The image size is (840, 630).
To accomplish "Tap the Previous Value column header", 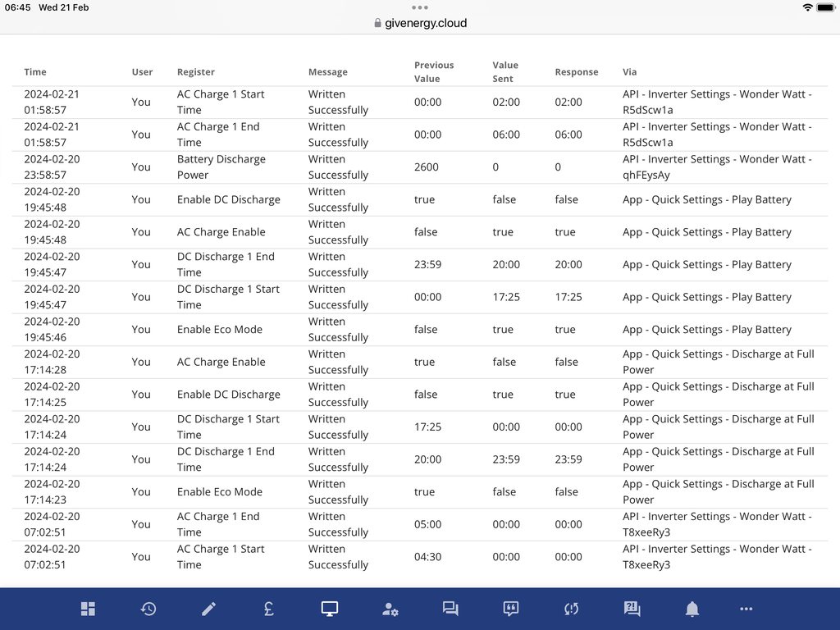I will pos(434,72).
